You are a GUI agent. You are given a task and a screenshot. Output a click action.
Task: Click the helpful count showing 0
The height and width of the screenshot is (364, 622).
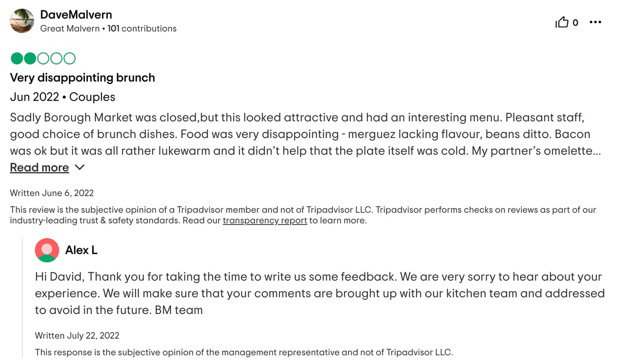click(x=575, y=22)
